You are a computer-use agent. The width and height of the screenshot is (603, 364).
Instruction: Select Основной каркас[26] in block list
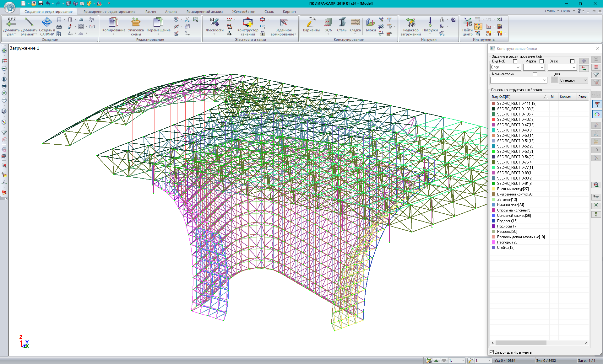(x=514, y=216)
